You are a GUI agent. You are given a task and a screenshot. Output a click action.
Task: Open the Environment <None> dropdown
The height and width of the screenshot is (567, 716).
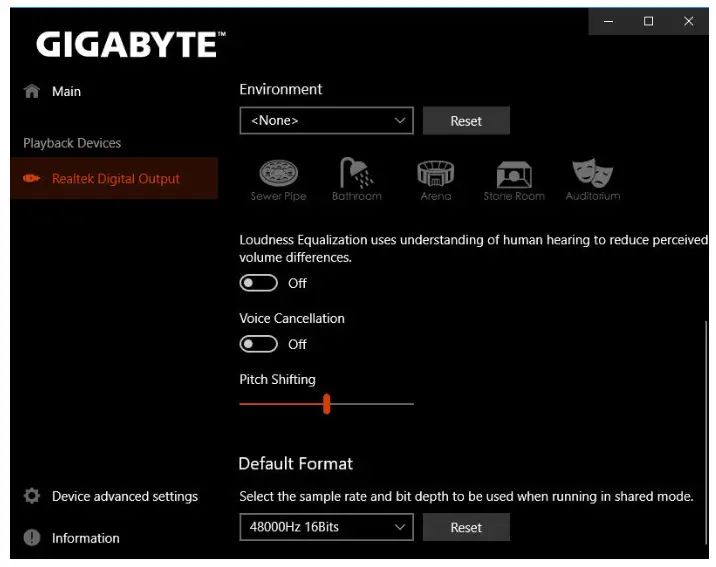(x=326, y=121)
